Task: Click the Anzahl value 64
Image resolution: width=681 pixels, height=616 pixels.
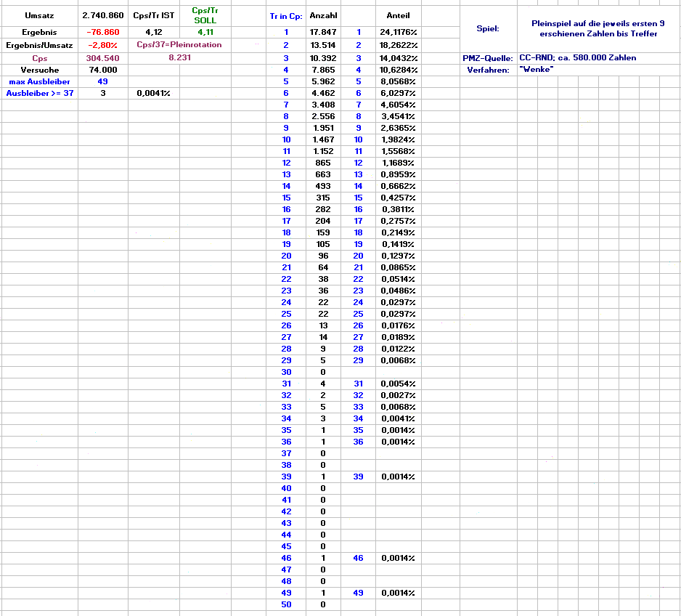Action: (x=323, y=267)
